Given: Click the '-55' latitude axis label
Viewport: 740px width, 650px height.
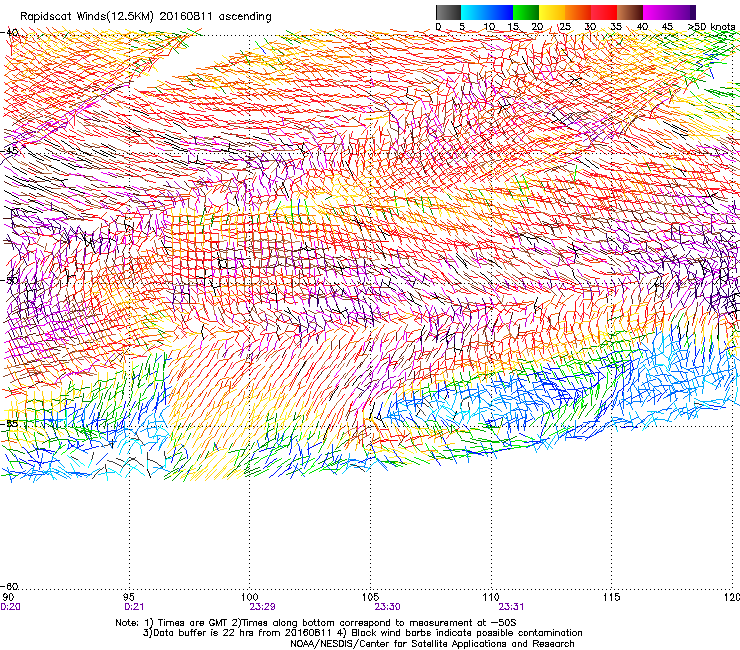Looking at the screenshot, I should (10, 423).
